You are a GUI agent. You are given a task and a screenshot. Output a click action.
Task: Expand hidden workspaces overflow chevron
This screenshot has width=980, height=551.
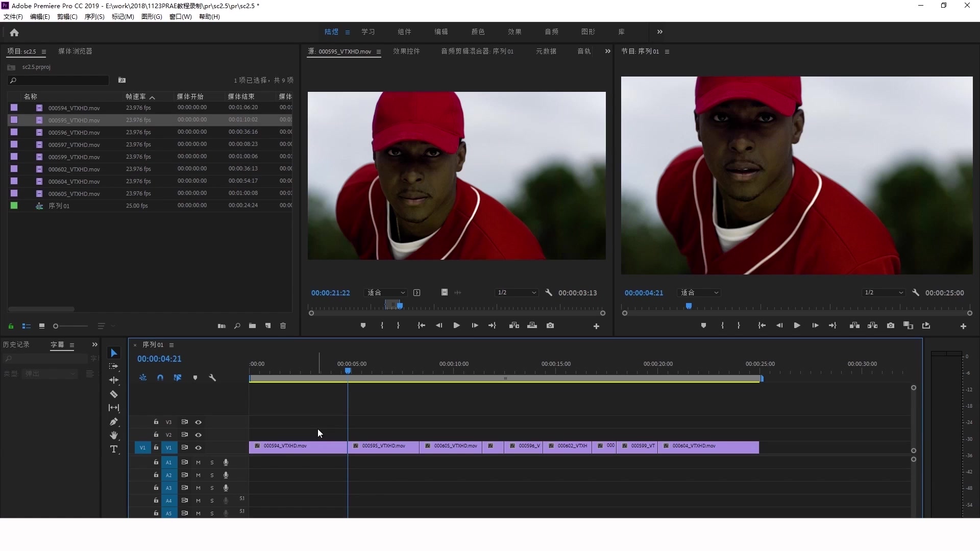[x=659, y=32]
